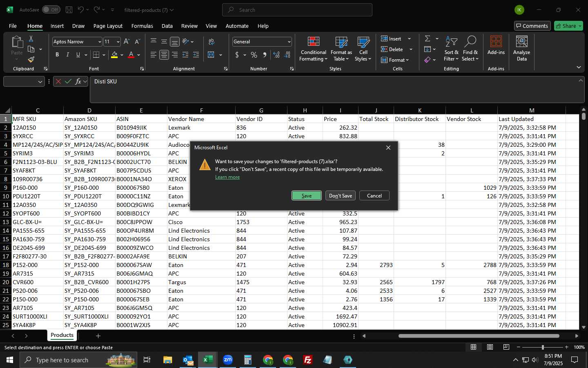The image size is (588, 368).
Task: Toggle Align Left
Action: tap(154, 55)
